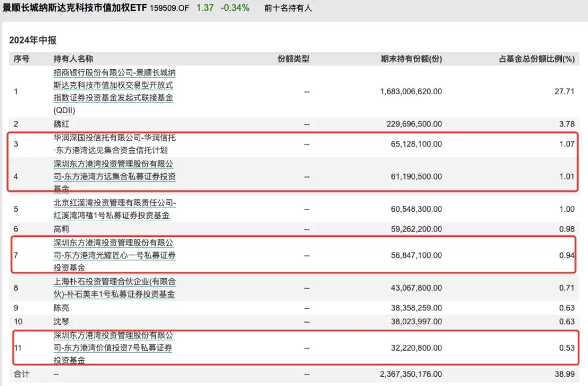The width and height of the screenshot is (588, 386).
Task: Click the ratio 0.71
Action: coord(567,287)
